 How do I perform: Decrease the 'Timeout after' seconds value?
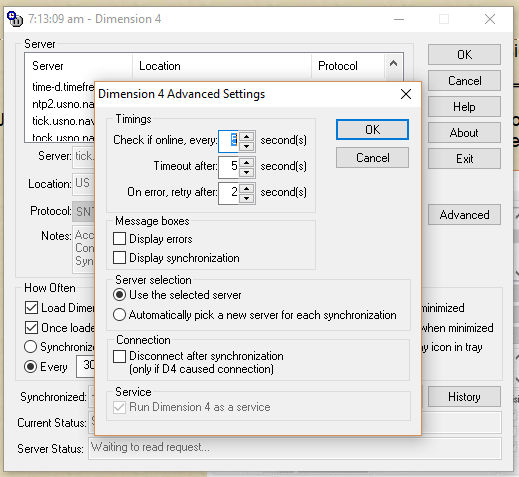pyautogui.click(x=246, y=172)
